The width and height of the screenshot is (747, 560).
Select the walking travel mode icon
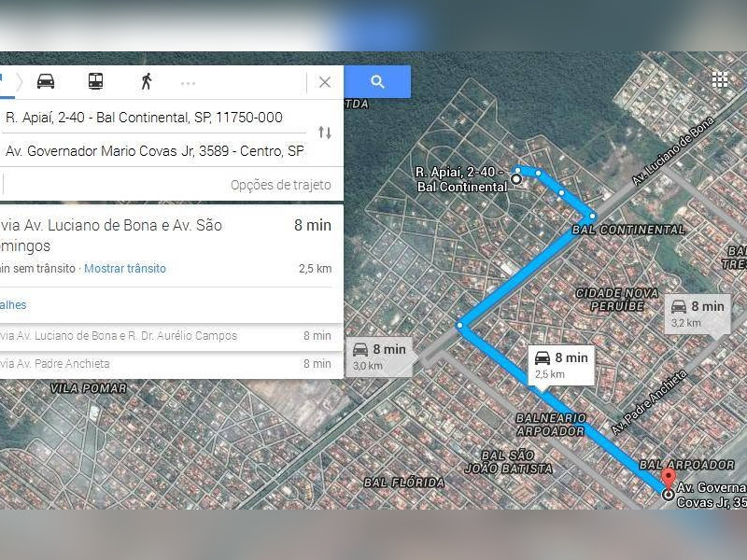pyautogui.click(x=147, y=81)
